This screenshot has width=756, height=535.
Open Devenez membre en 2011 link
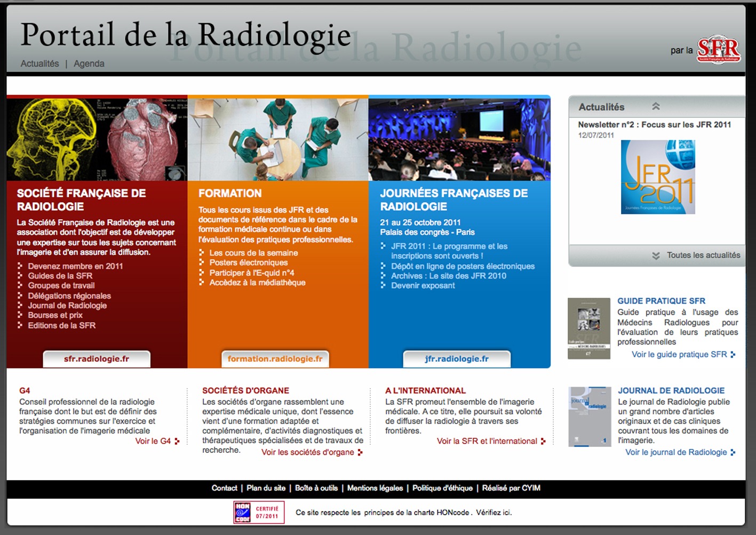75,266
